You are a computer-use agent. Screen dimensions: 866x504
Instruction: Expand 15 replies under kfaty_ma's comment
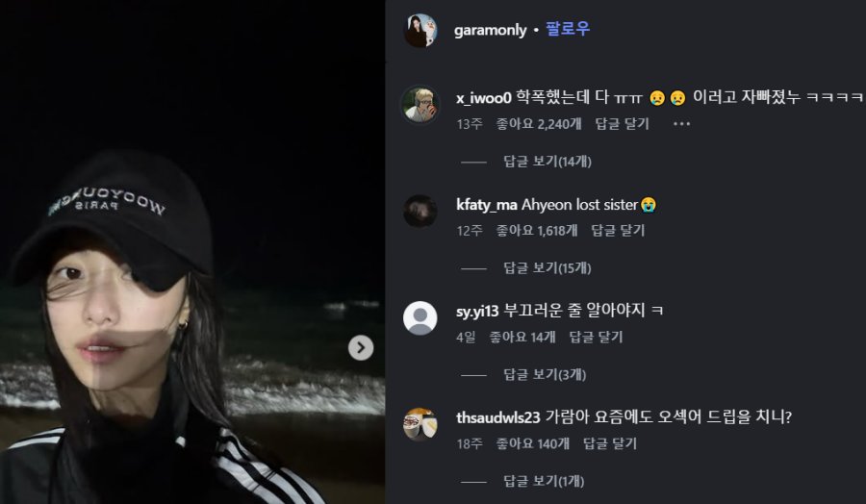pyautogui.click(x=548, y=267)
